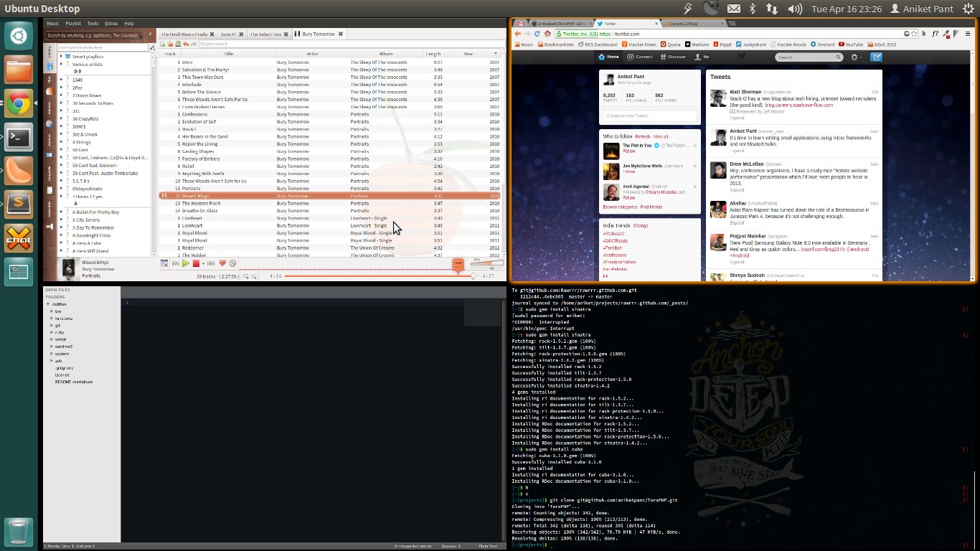Open the Playlist menu in Clementine

pyautogui.click(x=73, y=24)
